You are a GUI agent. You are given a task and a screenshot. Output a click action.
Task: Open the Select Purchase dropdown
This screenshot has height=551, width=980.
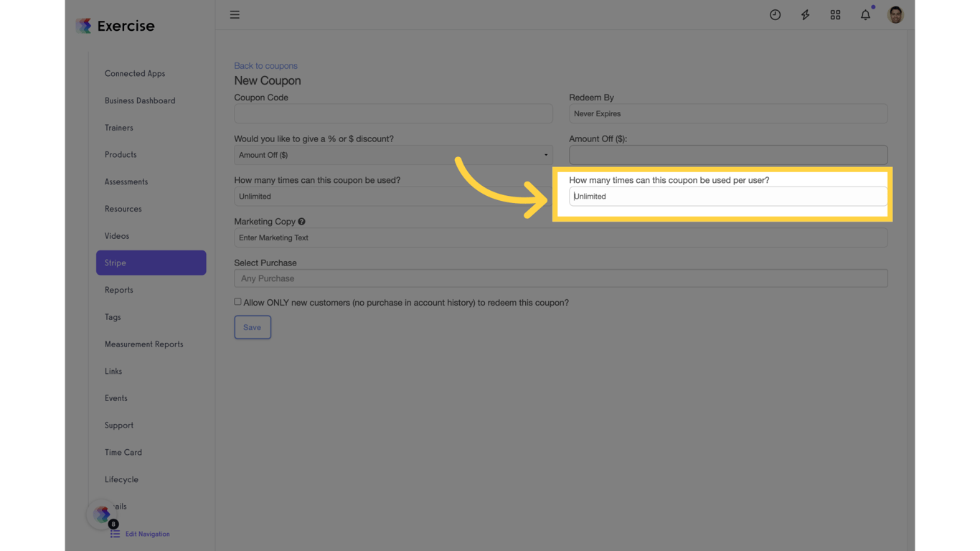click(561, 278)
